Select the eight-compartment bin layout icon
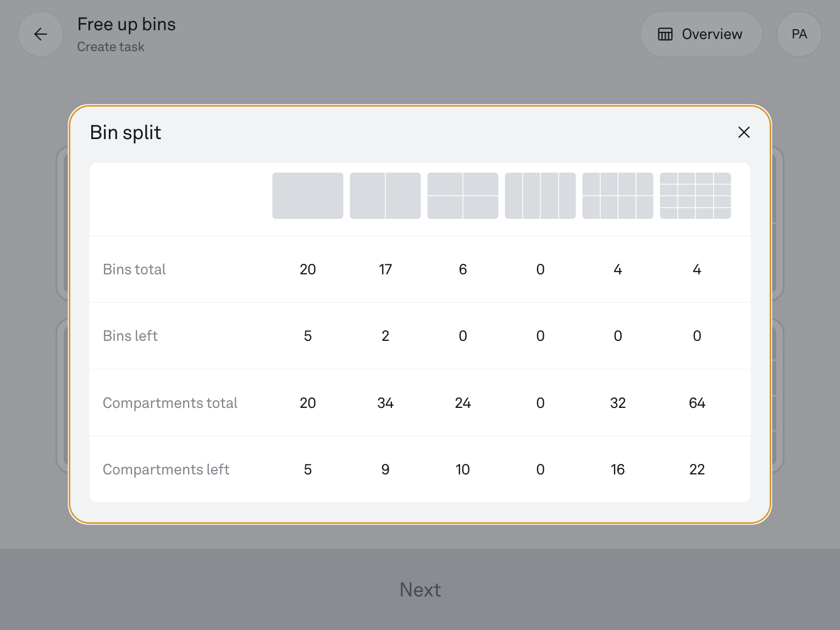The width and height of the screenshot is (840, 630). tap(617, 196)
